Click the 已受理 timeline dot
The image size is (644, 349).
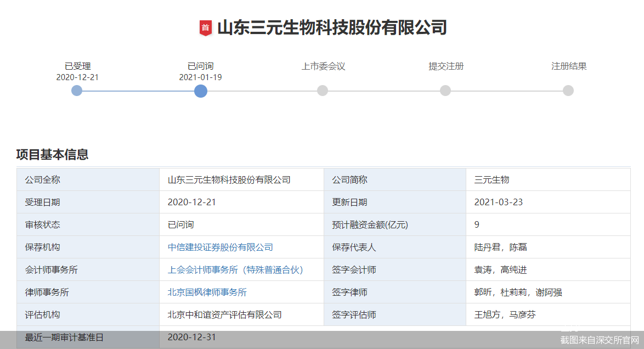pyautogui.click(x=77, y=91)
